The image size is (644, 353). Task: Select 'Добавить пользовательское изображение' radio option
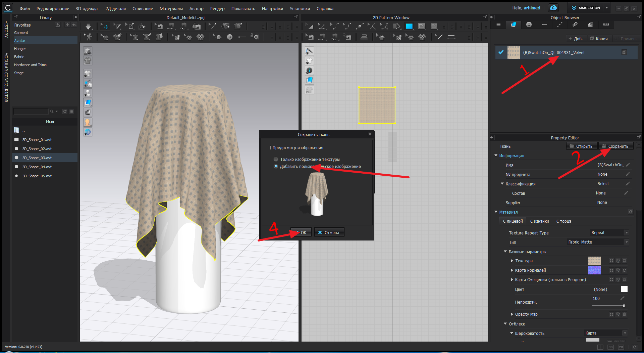(x=276, y=166)
